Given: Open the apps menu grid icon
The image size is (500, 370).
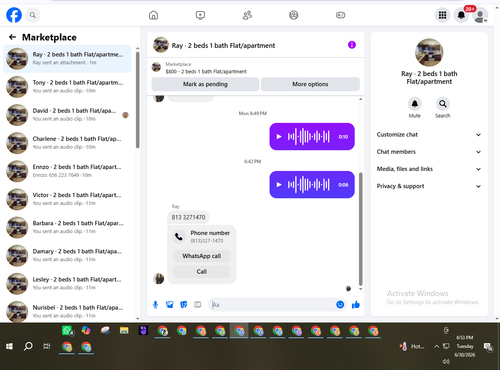Looking at the screenshot, I should 442,15.
